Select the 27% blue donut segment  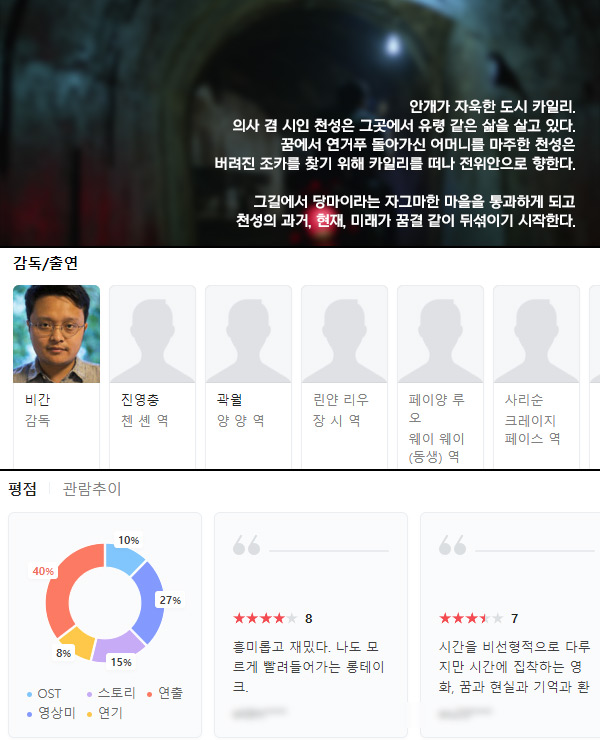coord(150,602)
